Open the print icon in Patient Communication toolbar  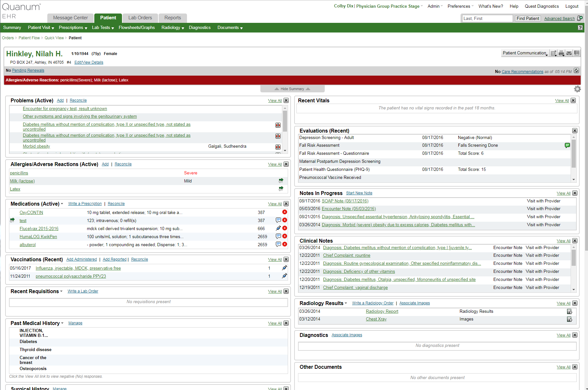(561, 53)
